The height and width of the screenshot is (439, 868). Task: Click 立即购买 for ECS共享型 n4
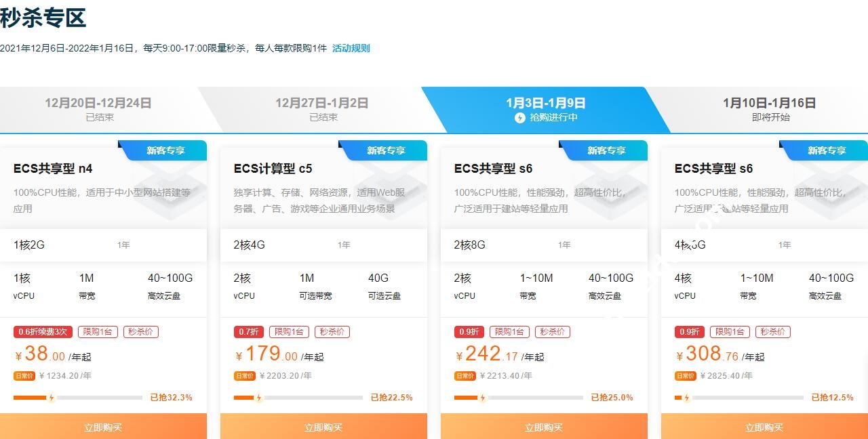tap(103, 427)
